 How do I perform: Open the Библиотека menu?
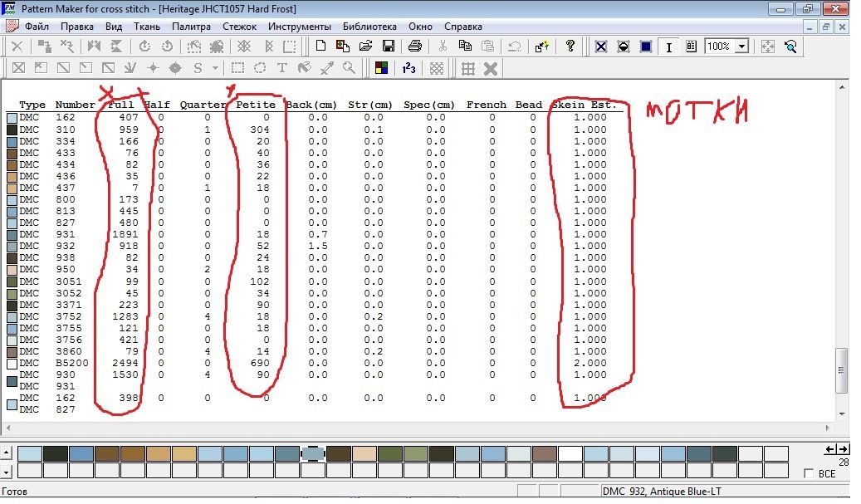(370, 27)
